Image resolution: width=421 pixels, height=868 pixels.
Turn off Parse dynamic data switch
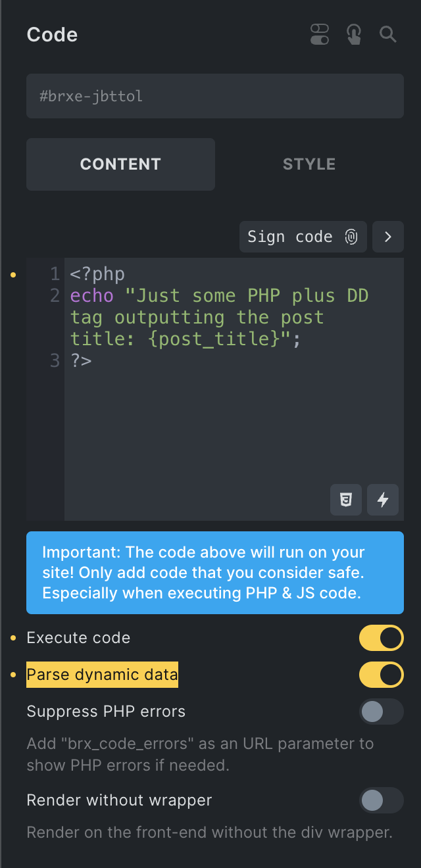(x=381, y=675)
